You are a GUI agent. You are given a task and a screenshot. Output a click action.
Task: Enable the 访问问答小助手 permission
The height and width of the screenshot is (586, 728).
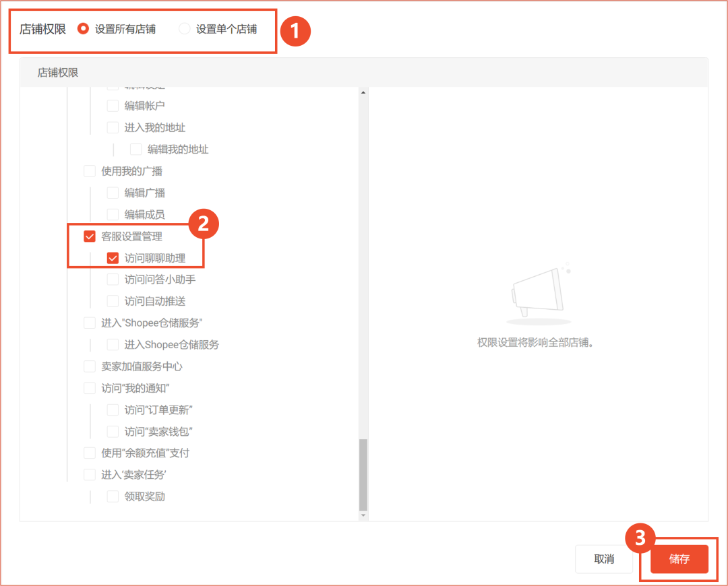113,280
